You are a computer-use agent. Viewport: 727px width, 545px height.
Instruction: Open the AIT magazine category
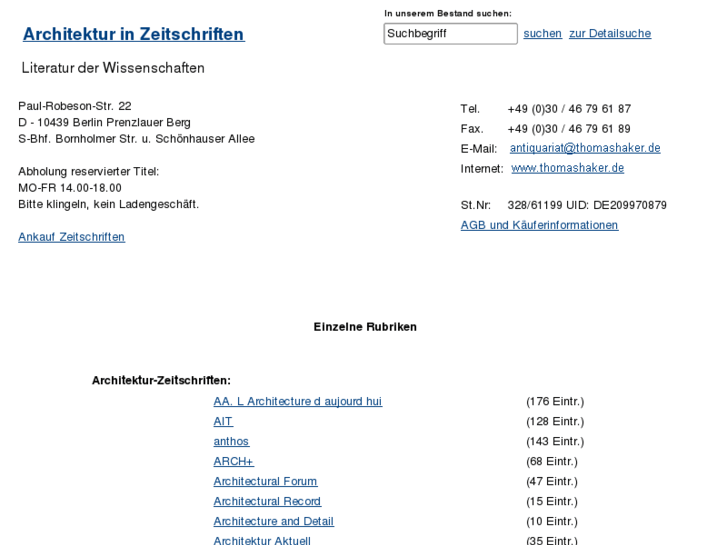tap(223, 421)
